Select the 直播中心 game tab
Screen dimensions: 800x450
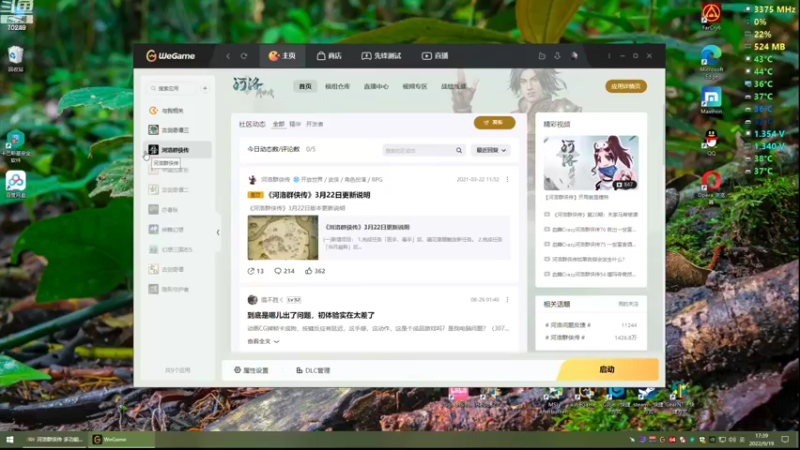376,86
